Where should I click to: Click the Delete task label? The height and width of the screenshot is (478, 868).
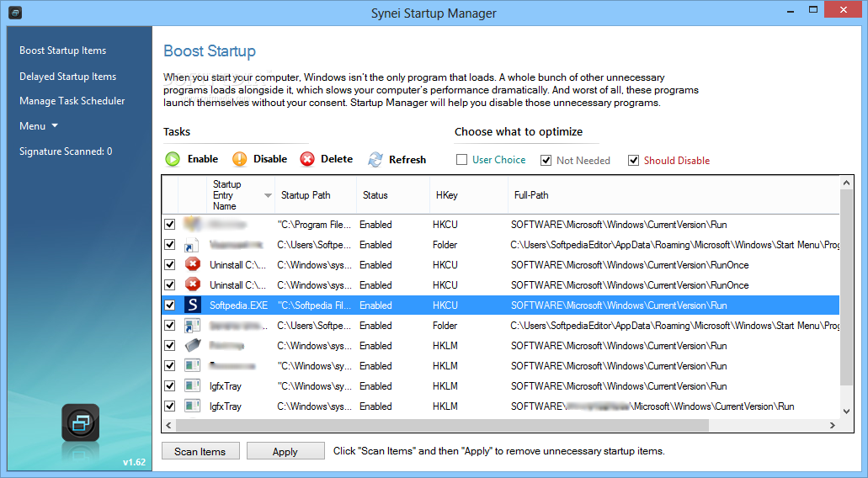coord(337,159)
